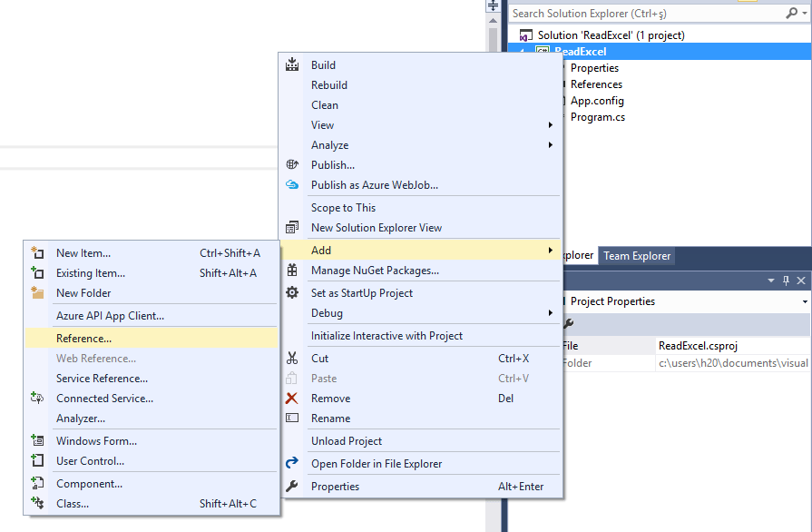Close the Properties panel
This screenshot has height=532, width=812.
[801, 281]
